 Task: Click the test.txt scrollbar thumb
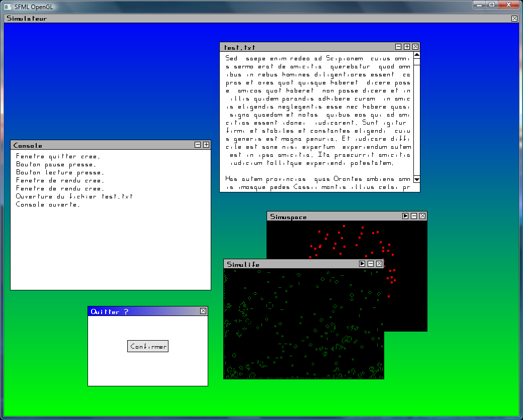[x=416, y=62]
